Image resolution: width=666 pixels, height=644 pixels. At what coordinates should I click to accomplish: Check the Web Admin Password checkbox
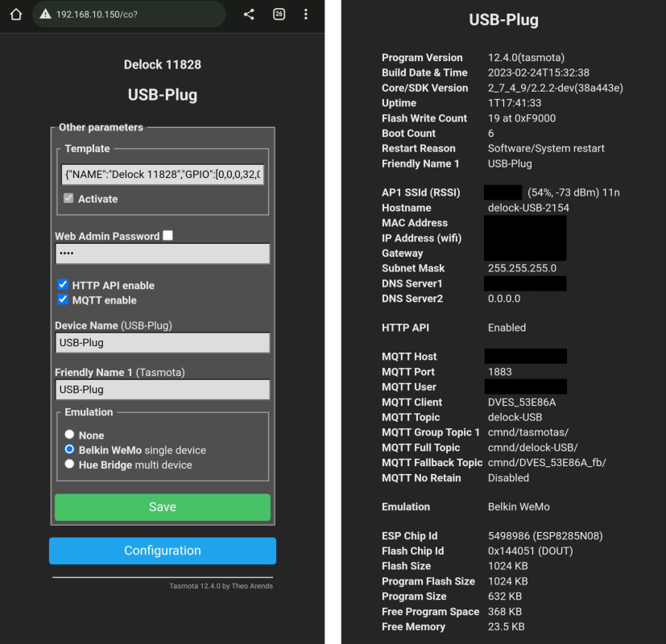click(x=168, y=236)
